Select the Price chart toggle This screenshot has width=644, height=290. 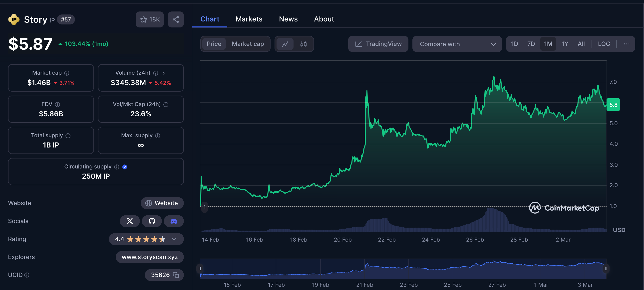(x=214, y=44)
